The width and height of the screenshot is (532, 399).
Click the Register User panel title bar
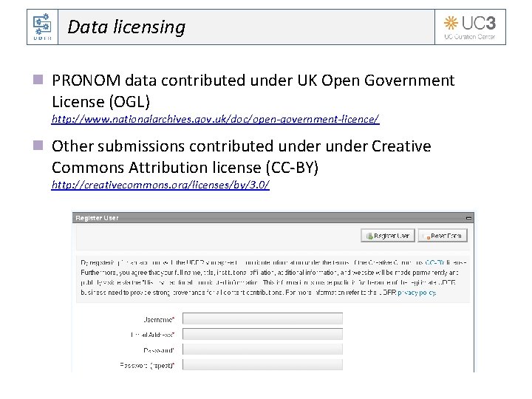tap(273, 218)
